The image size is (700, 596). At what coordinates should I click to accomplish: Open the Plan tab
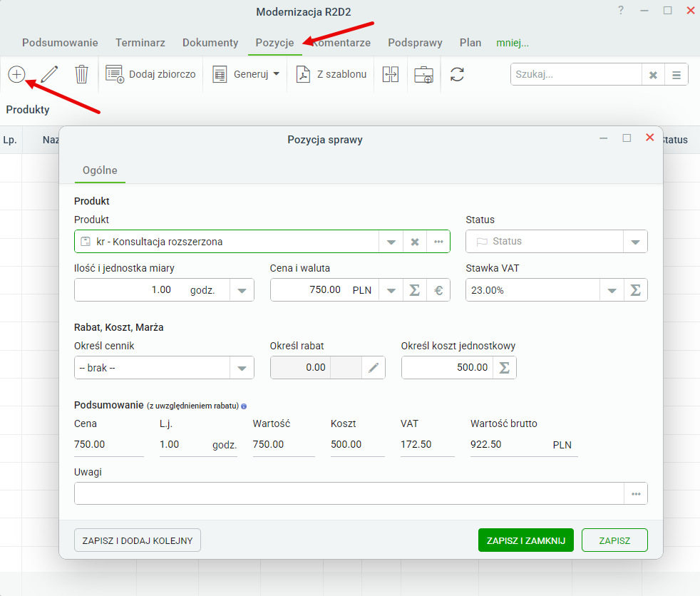pos(470,42)
